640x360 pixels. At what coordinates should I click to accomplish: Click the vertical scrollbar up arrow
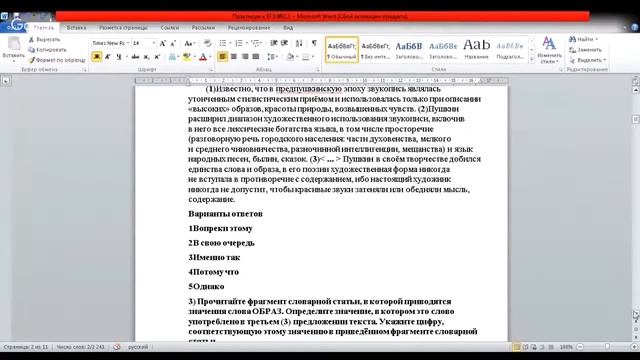click(636, 90)
